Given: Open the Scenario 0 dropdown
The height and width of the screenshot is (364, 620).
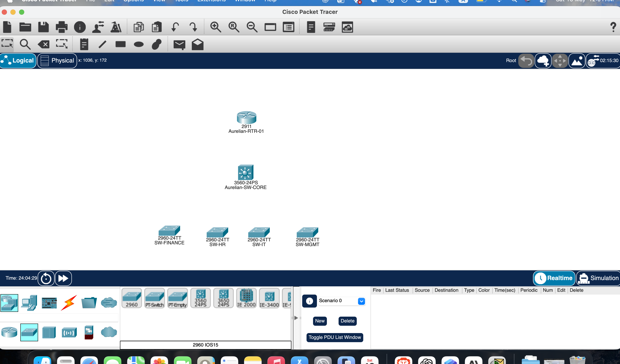Looking at the screenshot, I should coord(342,301).
